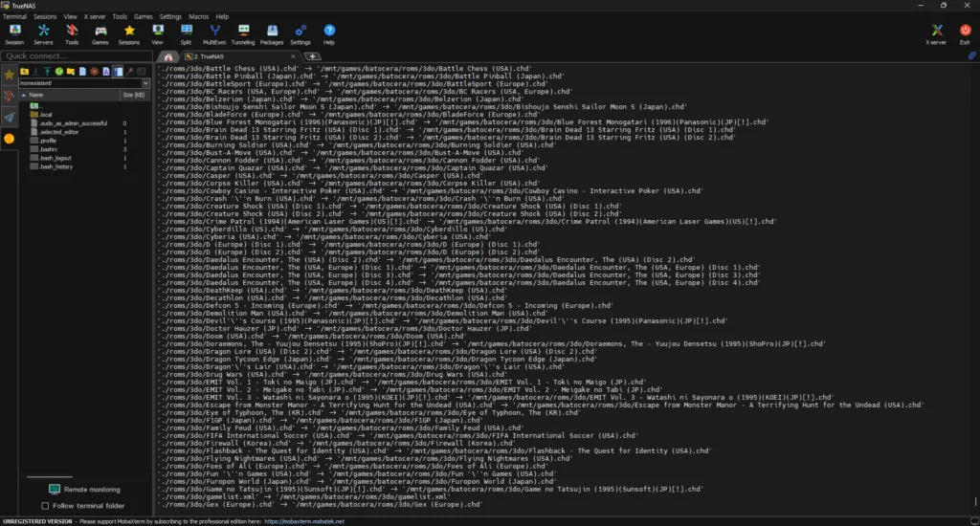Open the Games gamepad toolbar icon

[100, 34]
